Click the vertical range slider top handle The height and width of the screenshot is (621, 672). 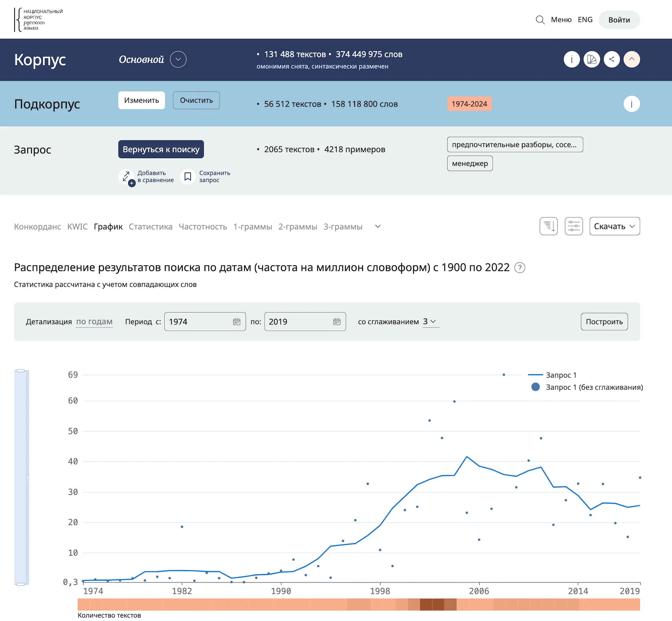21,371
